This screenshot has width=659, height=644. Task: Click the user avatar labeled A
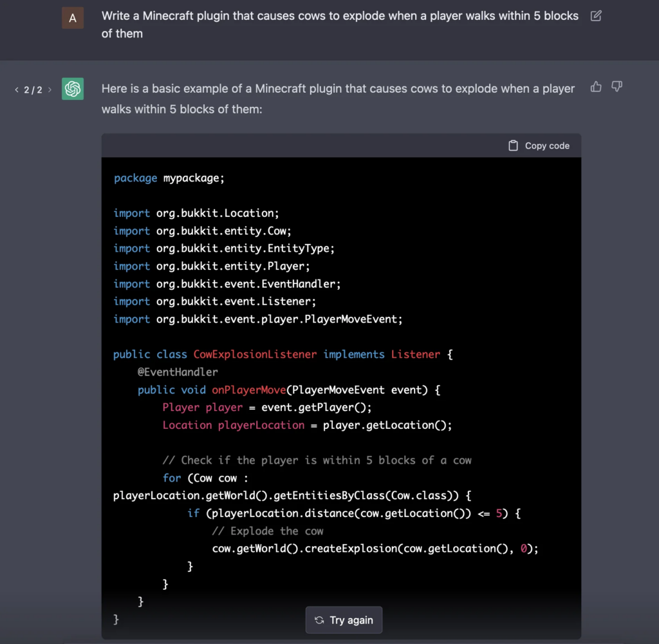73,18
